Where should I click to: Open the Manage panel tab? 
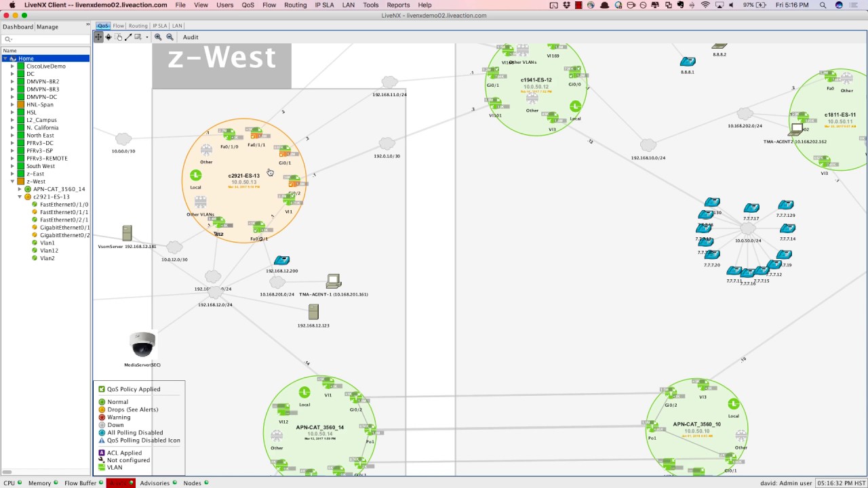coord(47,27)
